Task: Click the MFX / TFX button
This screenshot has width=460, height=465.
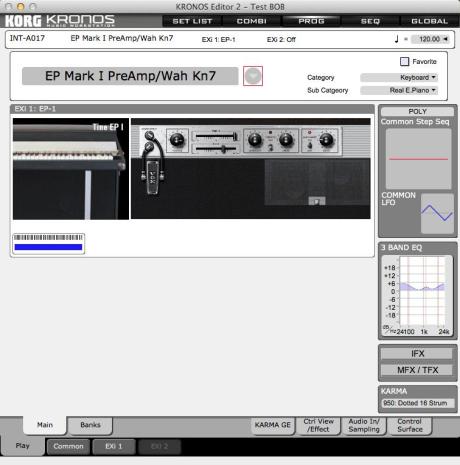Action: pyautogui.click(x=417, y=370)
